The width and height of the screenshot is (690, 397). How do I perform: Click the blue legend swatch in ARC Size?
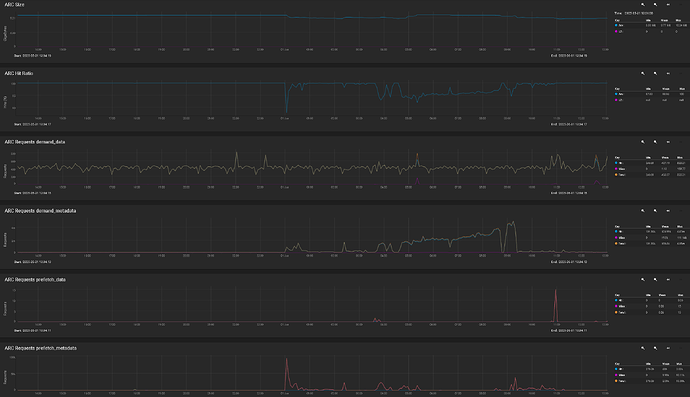[616, 26]
